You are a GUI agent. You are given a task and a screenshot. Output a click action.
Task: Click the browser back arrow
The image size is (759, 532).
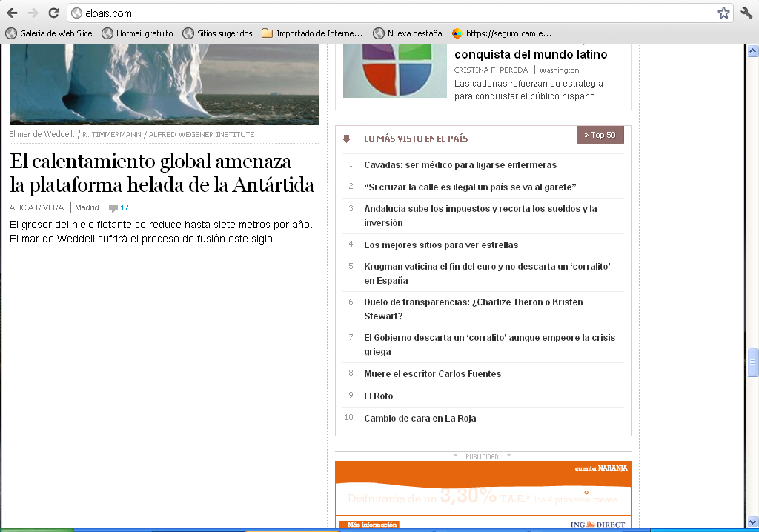click(x=12, y=13)
